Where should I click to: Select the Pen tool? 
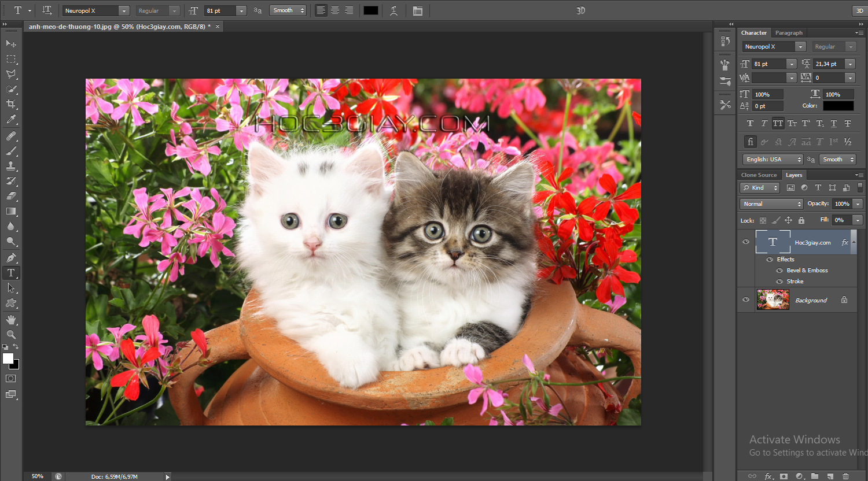pos(11,258)
